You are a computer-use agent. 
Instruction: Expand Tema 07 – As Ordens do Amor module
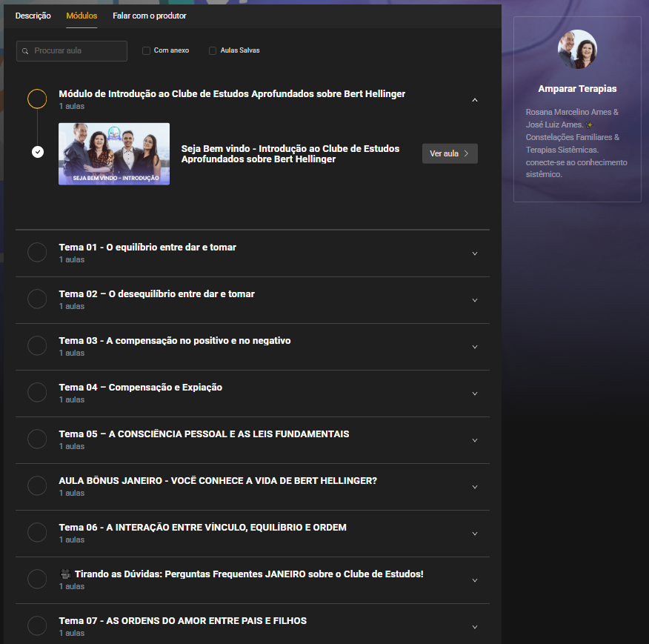[475, 627]
